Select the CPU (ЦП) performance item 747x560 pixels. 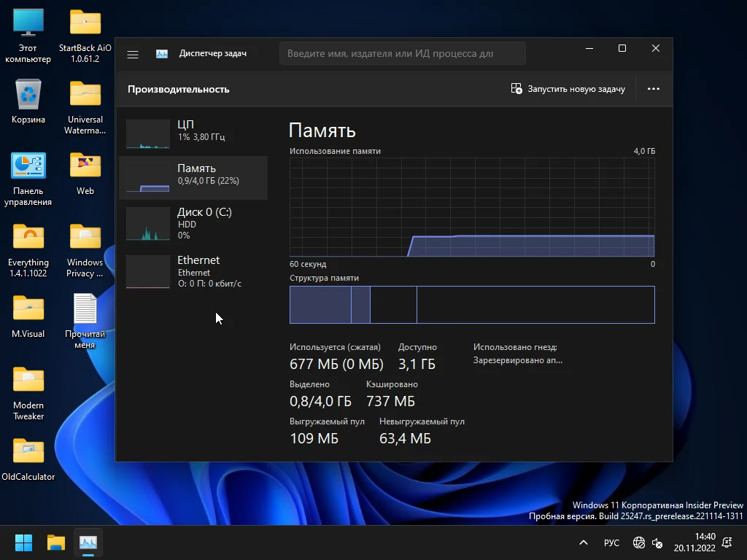(x=193, y=131)
